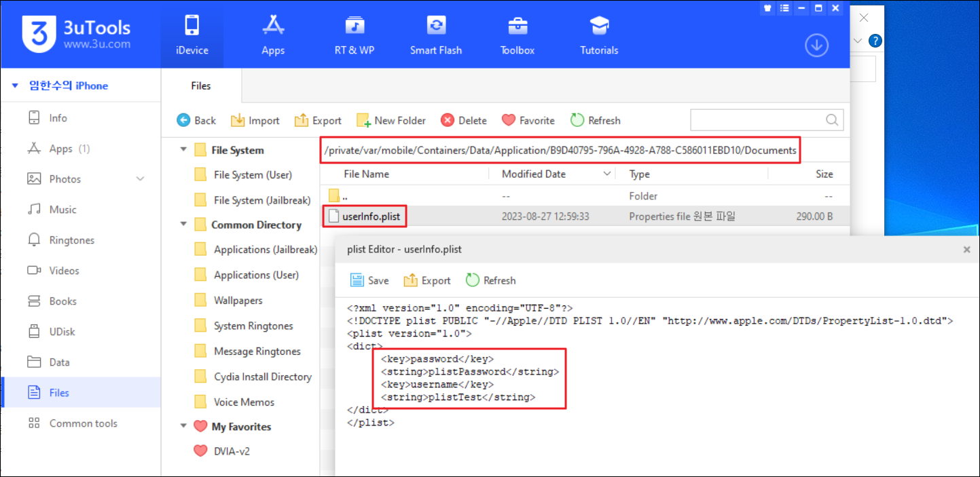This screenshot has width=980, height=477.
Task: Open the iDevice section in the top bar
Action: [x=192, y=35]
